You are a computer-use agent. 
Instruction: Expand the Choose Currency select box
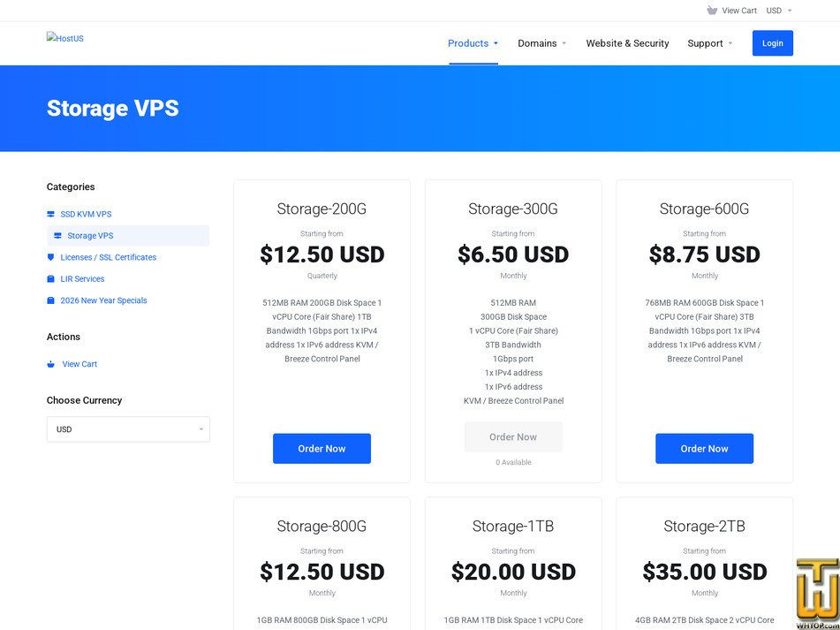click(128, 429)
